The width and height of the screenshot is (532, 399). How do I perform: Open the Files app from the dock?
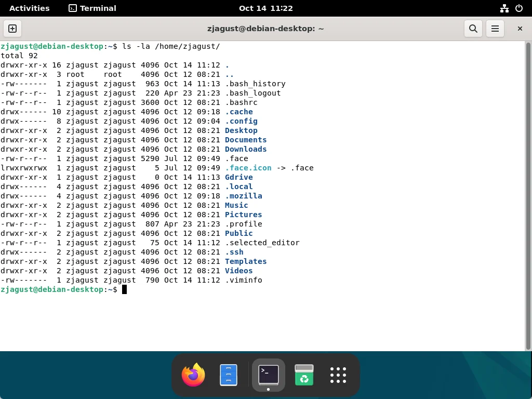coord(229,375)
